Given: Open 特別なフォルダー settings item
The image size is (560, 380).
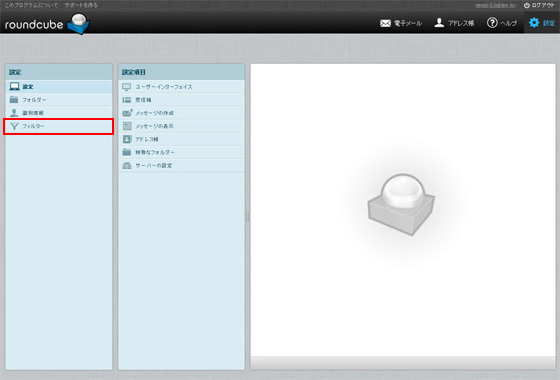Looking at the screenshot, I should 181,152.
